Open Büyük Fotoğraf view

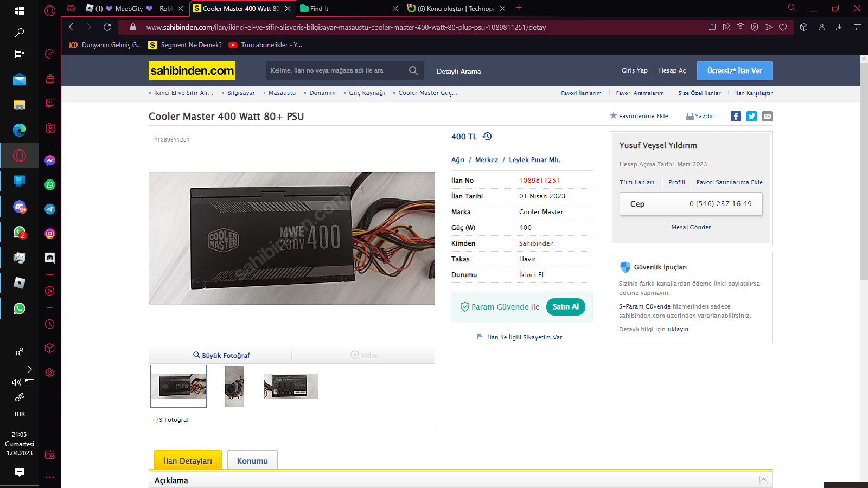[221, 355]
